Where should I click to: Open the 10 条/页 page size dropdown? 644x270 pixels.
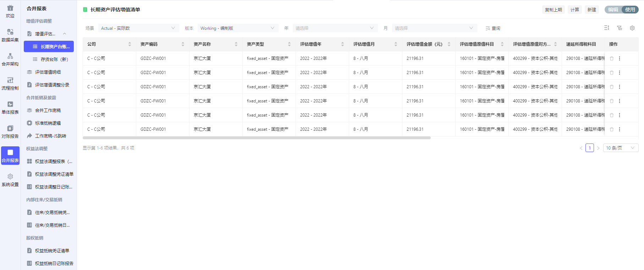tap(620, 148)
